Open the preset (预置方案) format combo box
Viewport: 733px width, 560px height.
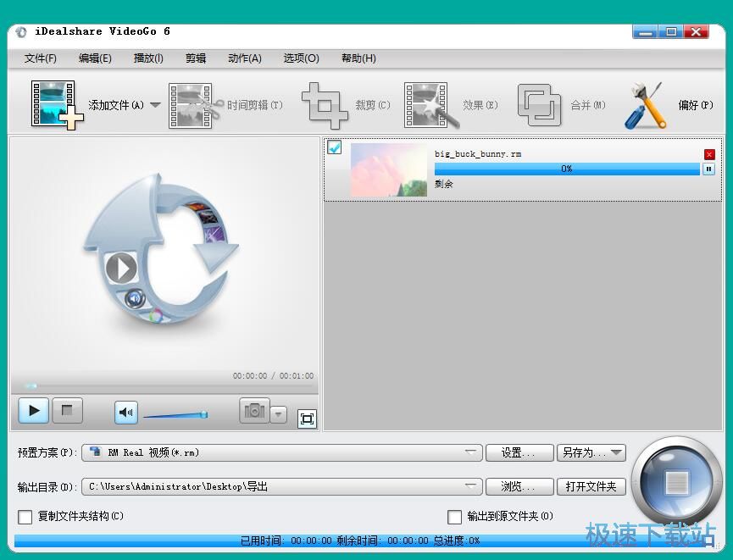click(282, 452)
